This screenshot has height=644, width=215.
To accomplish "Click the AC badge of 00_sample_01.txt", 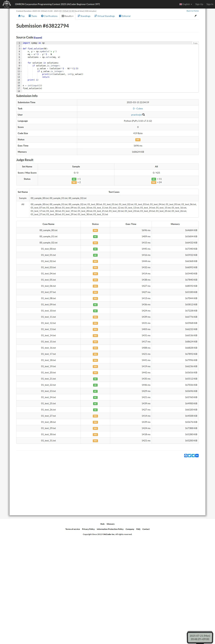I will (x=95, y=237).
